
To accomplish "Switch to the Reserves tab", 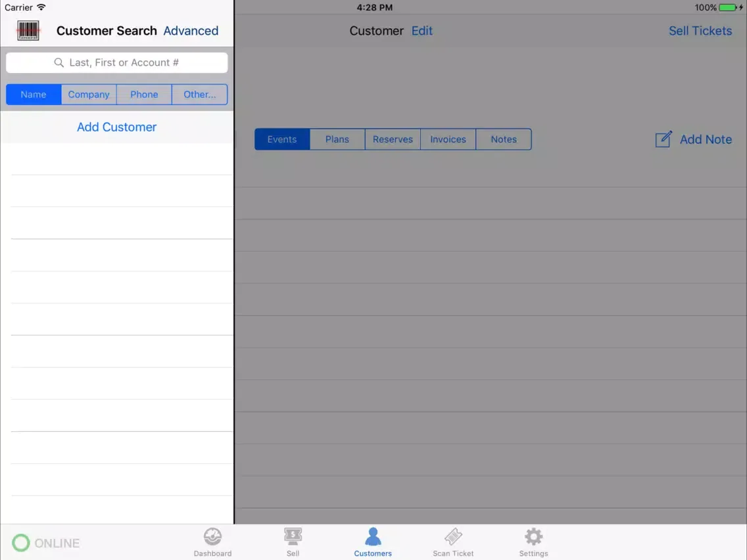I will coord(393,139).
